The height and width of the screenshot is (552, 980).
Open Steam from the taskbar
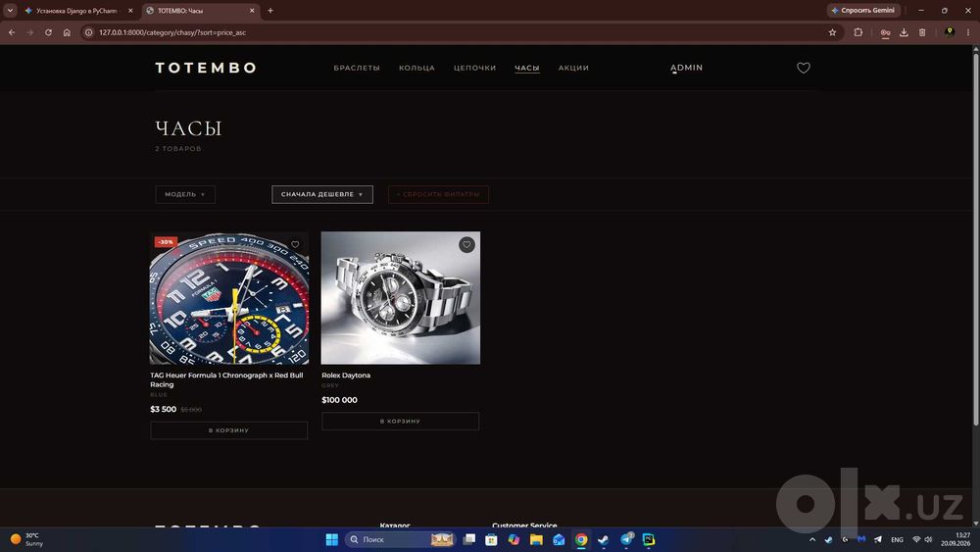[604, 539]
